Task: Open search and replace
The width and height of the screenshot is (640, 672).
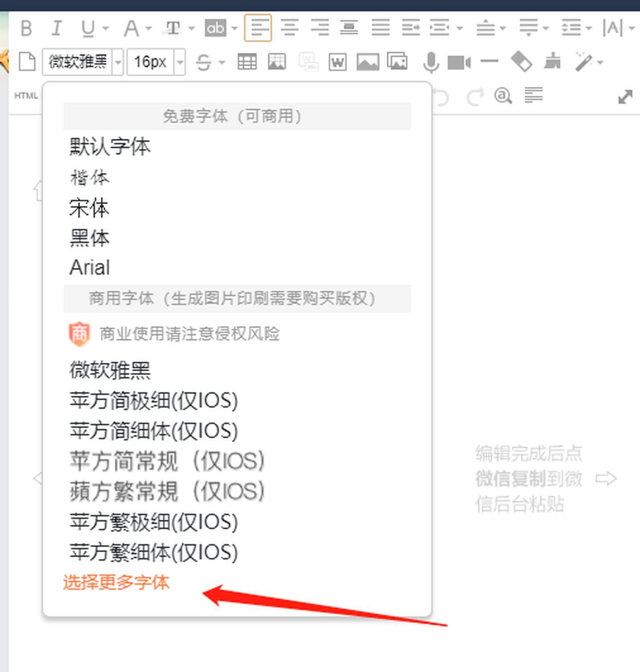Action: click(503, 96)
